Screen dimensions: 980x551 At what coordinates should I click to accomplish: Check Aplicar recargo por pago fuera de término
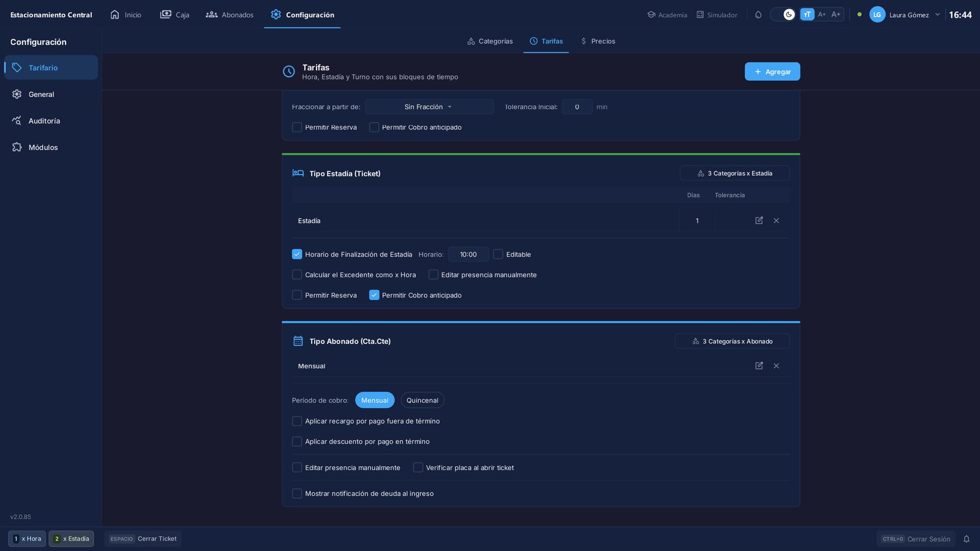tap(297, 421)
